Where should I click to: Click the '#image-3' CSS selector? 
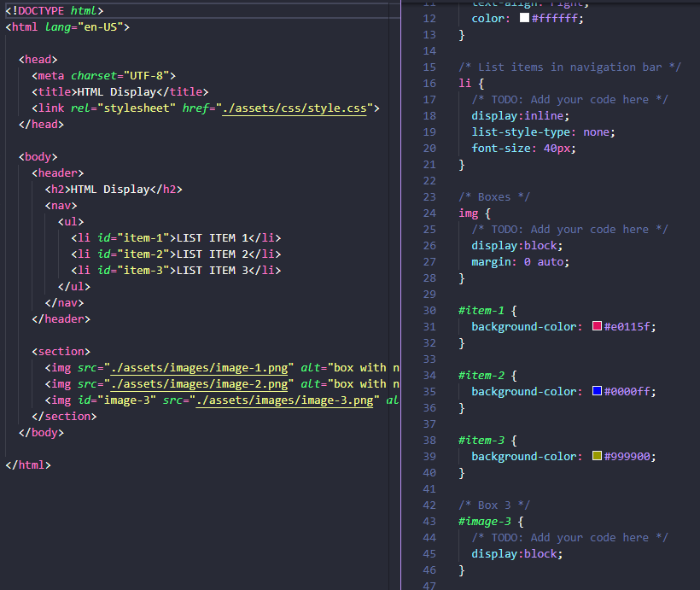click(484, 521)
